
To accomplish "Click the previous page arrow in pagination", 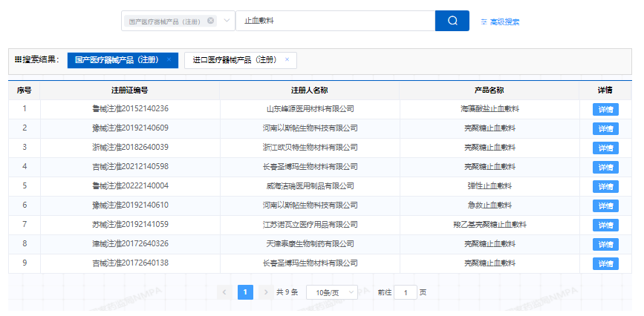I will coord(225,292).
